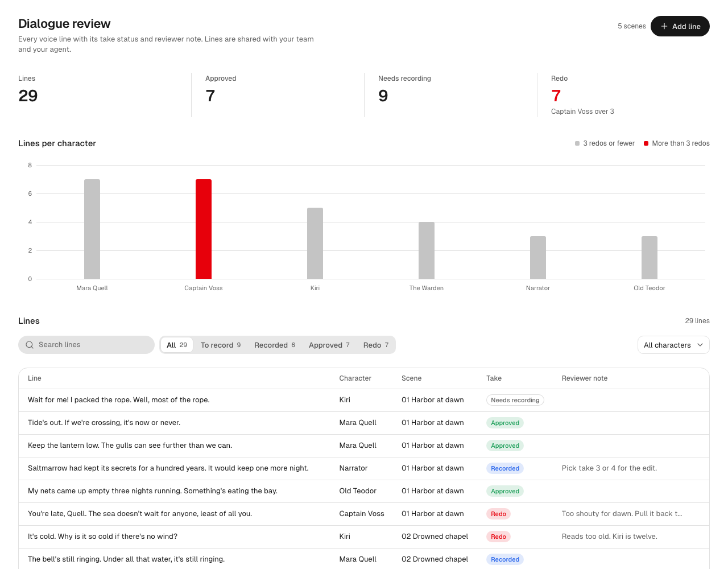The height and width of the screenshot is (569, 728).
Task: Click the Needs recording badge on Kiri's line
Action: click(515, 400)
